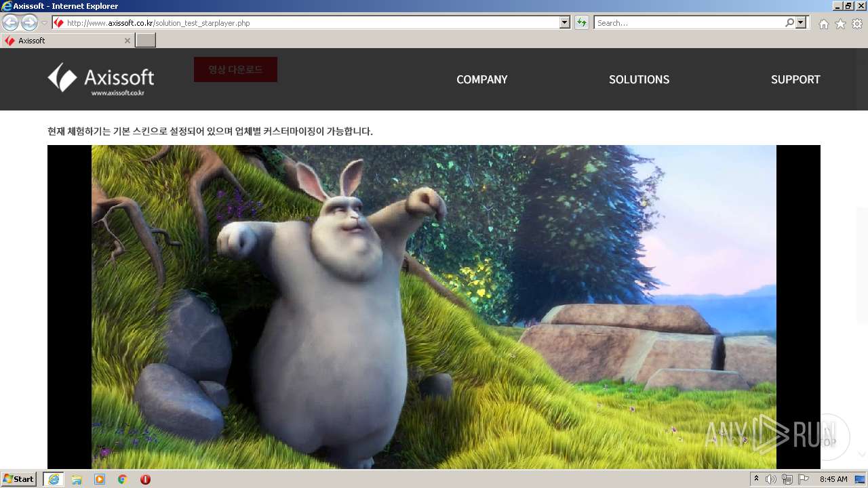Click the network tray icon
This screenshot has width=868, height=488.
787,479
